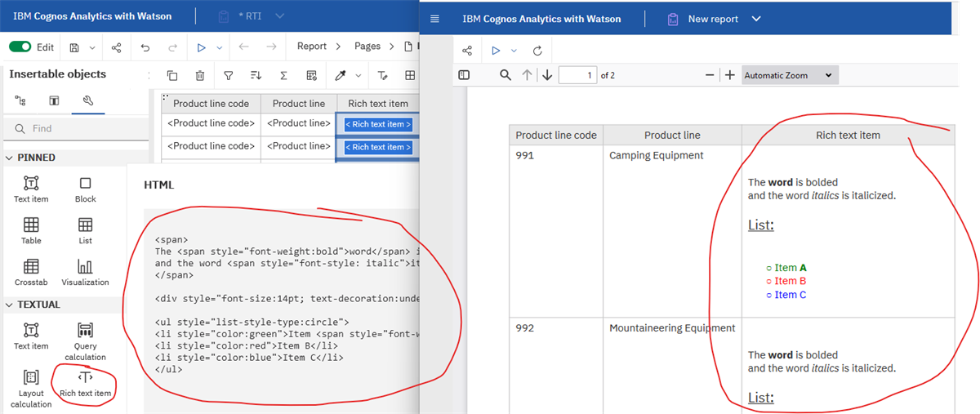This screenshot has width=980, height=414.
Task: Click the Save icon in editor toolbar
Action: pyautogui.click(x=74, y=48)
